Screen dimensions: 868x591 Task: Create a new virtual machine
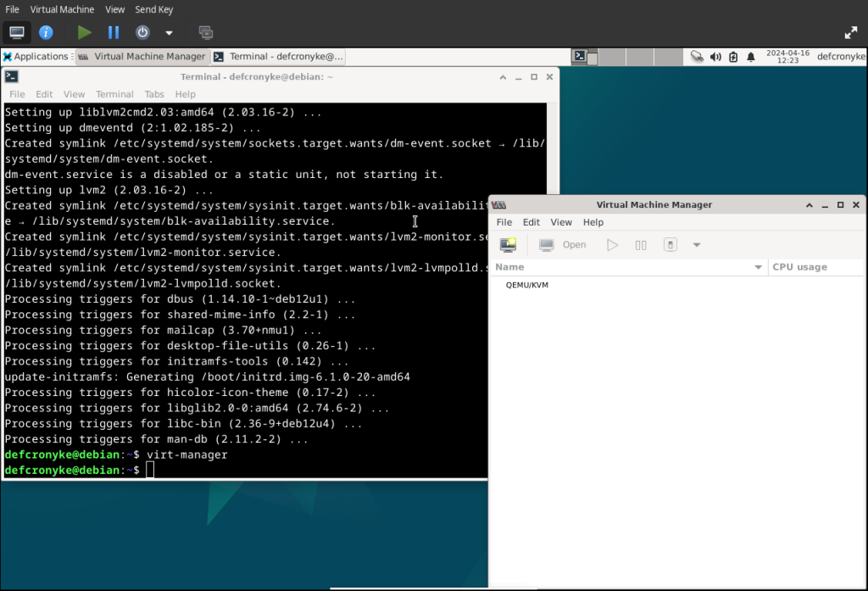coord(508,244)
